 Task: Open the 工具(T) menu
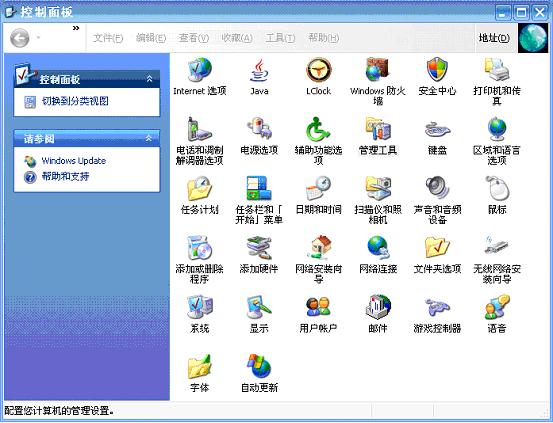click(x=280, y=38)
